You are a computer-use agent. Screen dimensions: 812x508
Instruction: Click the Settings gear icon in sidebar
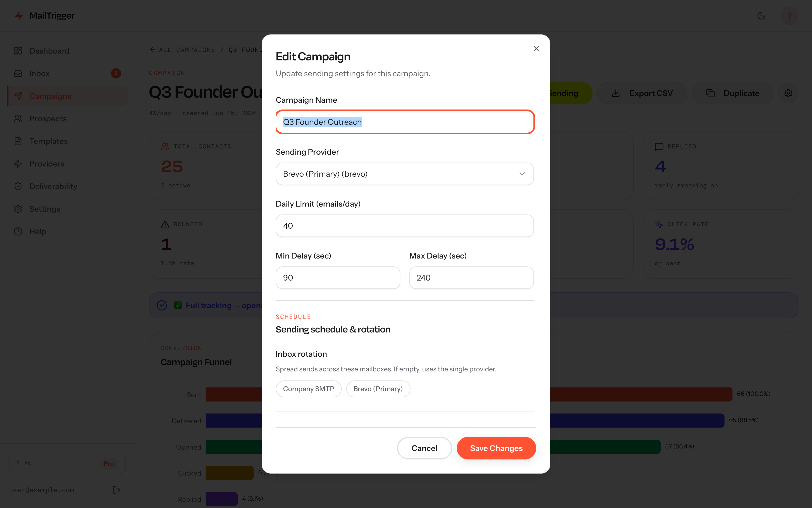point(18,209)
